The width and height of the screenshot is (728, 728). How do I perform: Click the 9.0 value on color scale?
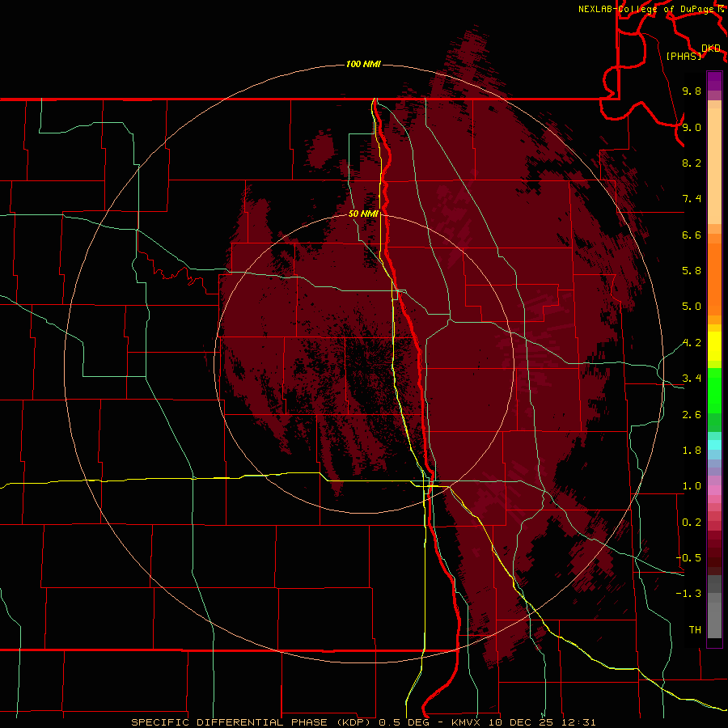click(692, 127)
